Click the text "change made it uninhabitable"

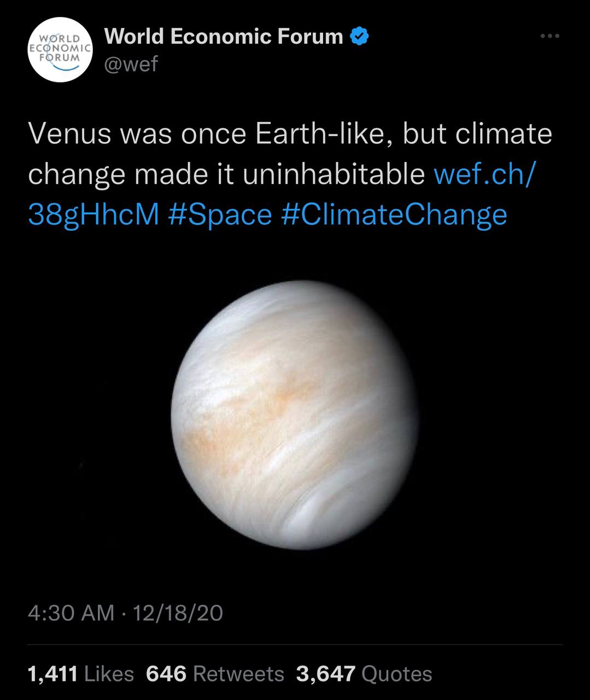[x=226, y=175]
